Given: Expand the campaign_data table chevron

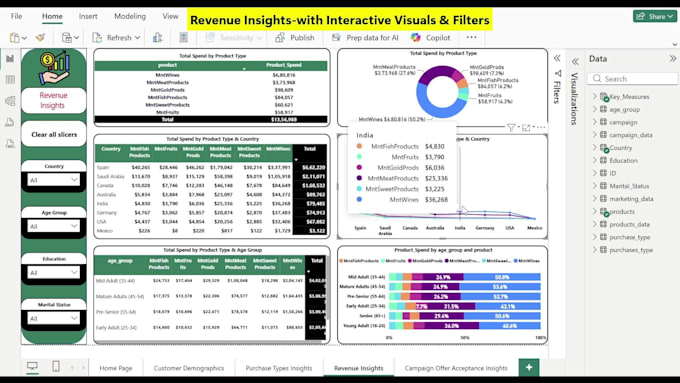Looking at the screenshot, I should [595, 135].
